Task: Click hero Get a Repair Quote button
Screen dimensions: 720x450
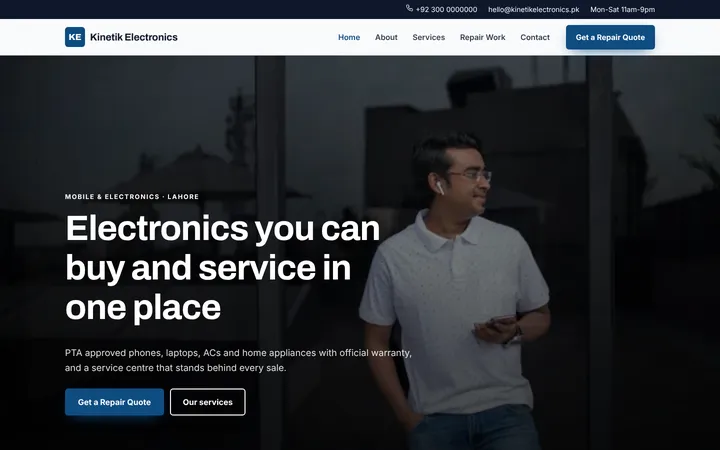Action: tap(114, 402)
